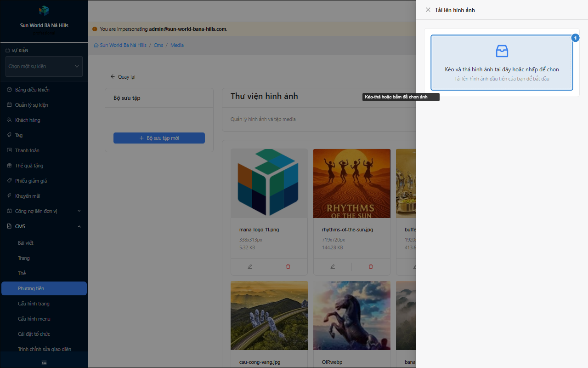Click the file name OIP.webp
Viewport: 588px width, 368px height.
point(332,362)
